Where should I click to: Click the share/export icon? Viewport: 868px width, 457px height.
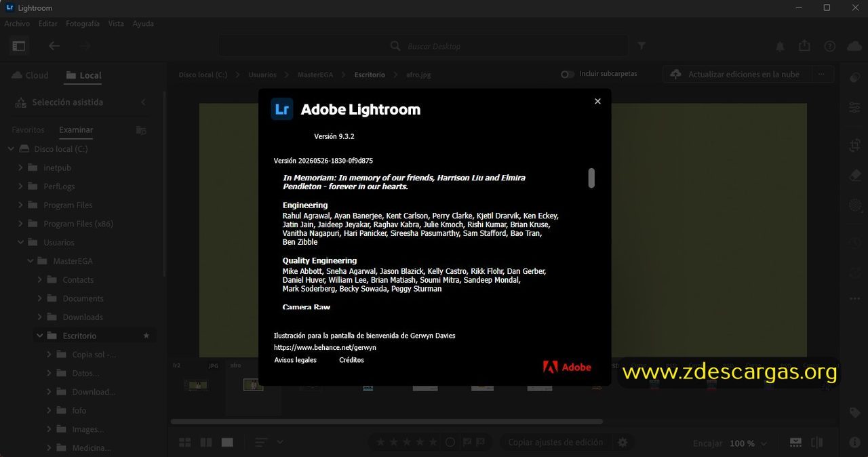[x=804, y=45]
